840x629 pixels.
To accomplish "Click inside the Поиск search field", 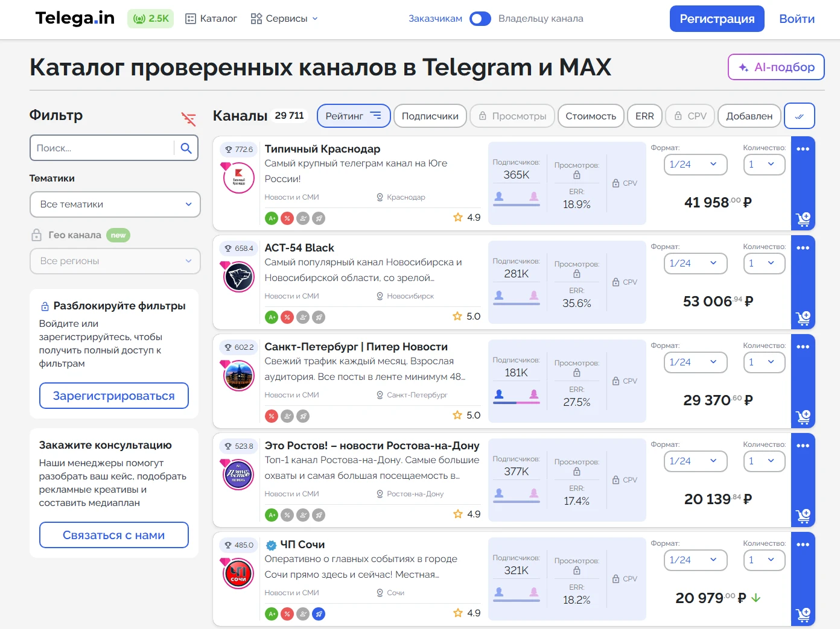I will pyautogui.click(x=103, y=148).
